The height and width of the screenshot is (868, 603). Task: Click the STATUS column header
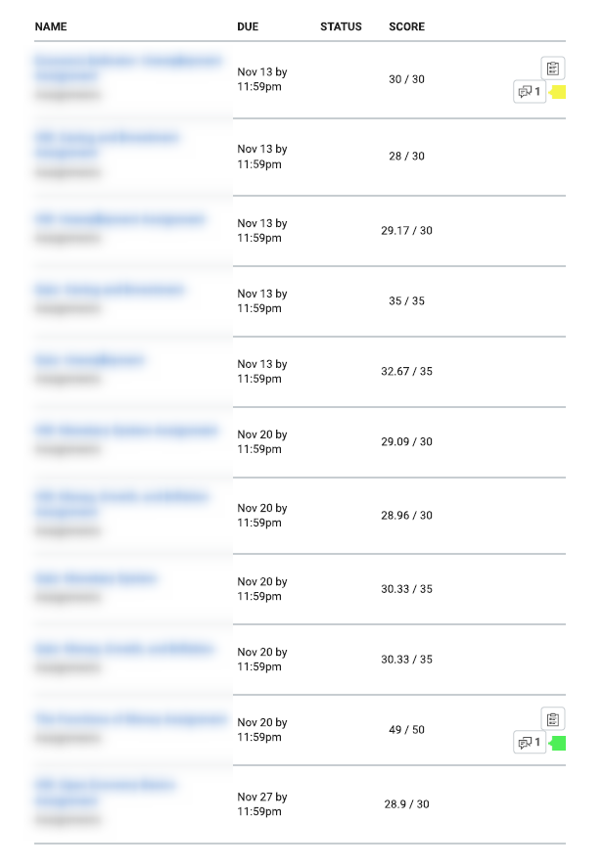341,26
